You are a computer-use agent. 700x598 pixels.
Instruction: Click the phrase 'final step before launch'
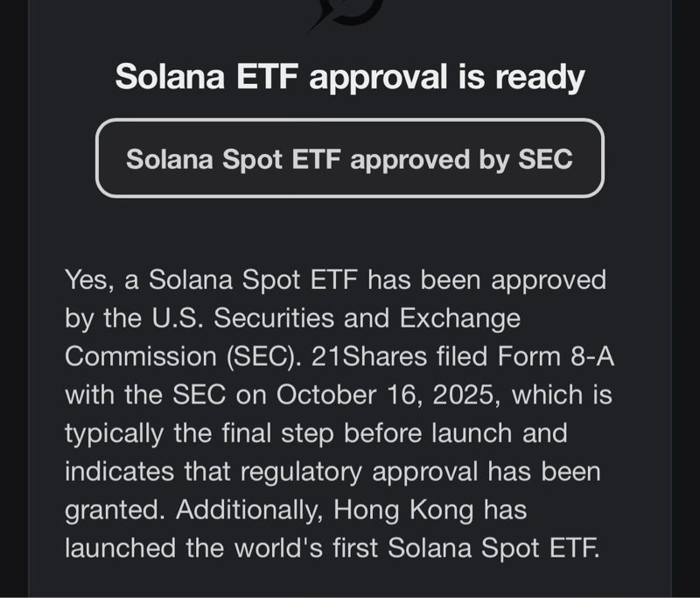[422, 433]
